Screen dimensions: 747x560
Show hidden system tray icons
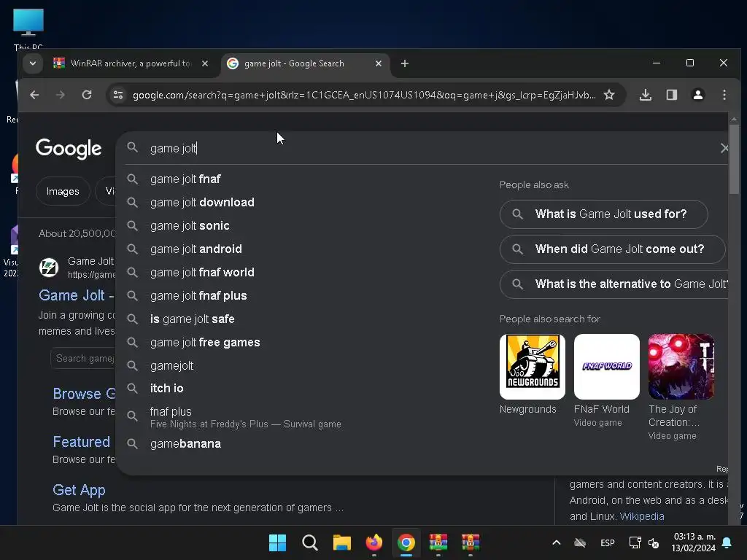(556, 542)
